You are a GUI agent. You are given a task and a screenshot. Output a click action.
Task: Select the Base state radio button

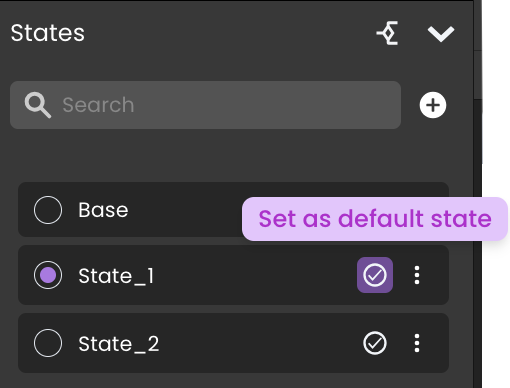(x=48, y=210)
